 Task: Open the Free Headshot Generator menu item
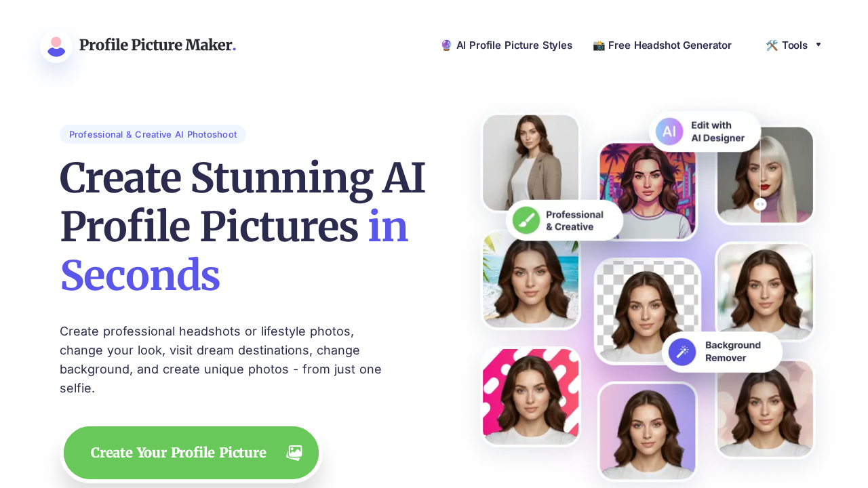662,45
